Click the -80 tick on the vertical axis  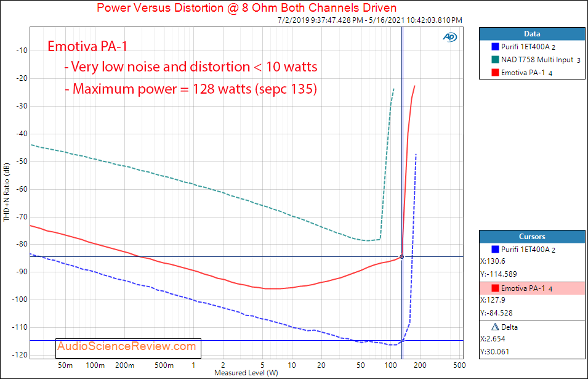pyautogui.click(x=22, y=244)
